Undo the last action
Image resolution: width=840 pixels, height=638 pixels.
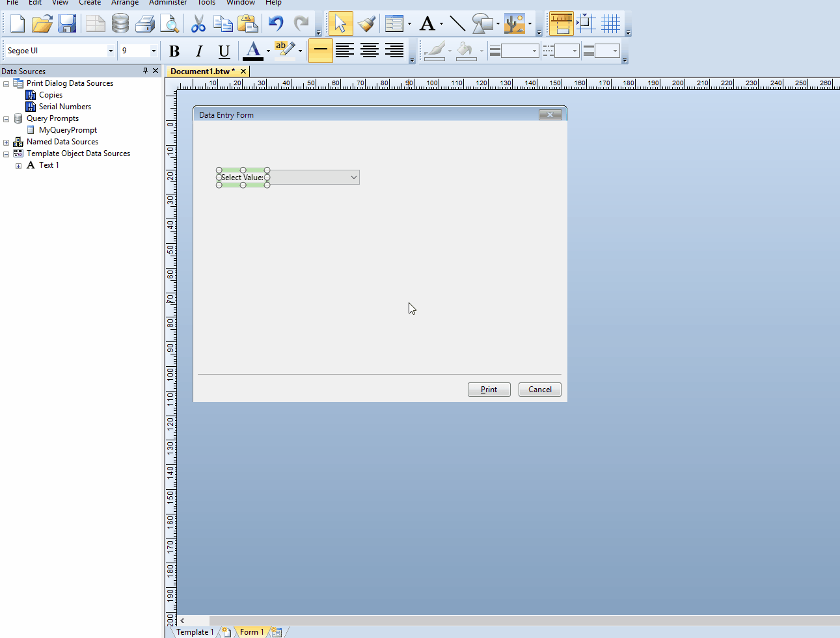click(x=276, y=24)
